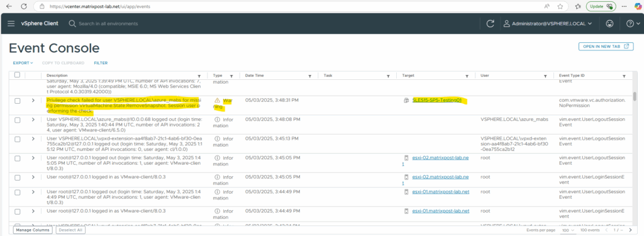644x236 pixels.
Task: Click the info icon in the azure_mabs logout row
Action: coord(217,119)
